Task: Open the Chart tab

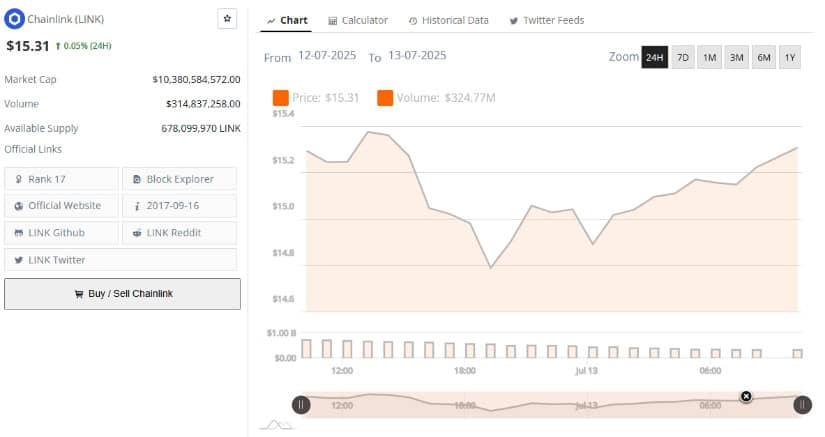Action: (287, 21)
